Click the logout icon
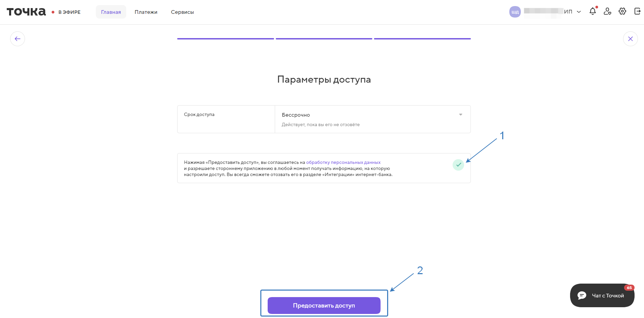 637,11
